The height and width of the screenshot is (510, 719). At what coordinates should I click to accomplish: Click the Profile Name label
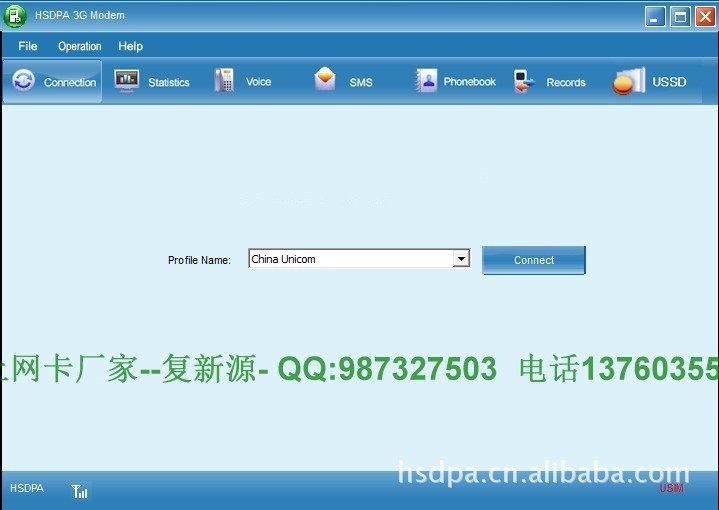[x=199, y=260]
